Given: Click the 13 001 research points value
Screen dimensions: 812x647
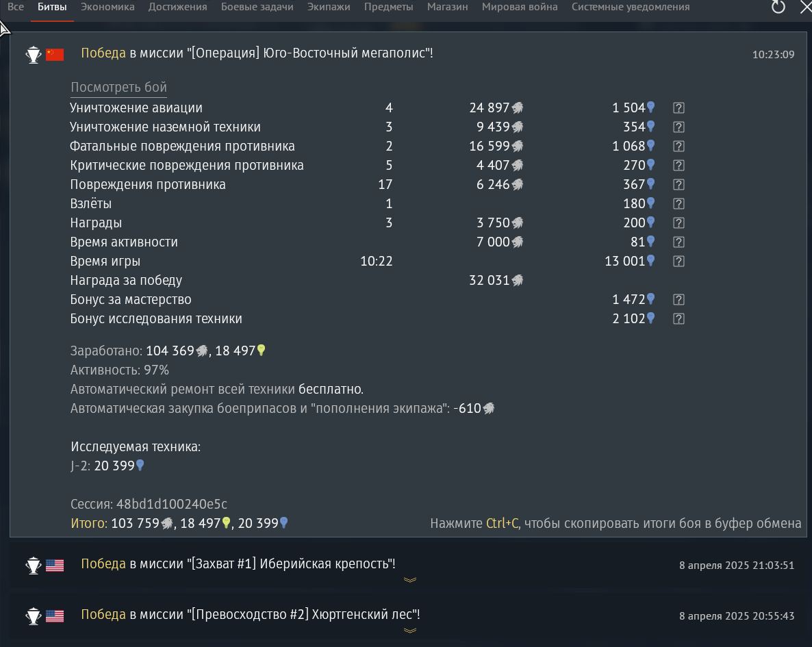Looking at the screenshot, I should point(629,261).
